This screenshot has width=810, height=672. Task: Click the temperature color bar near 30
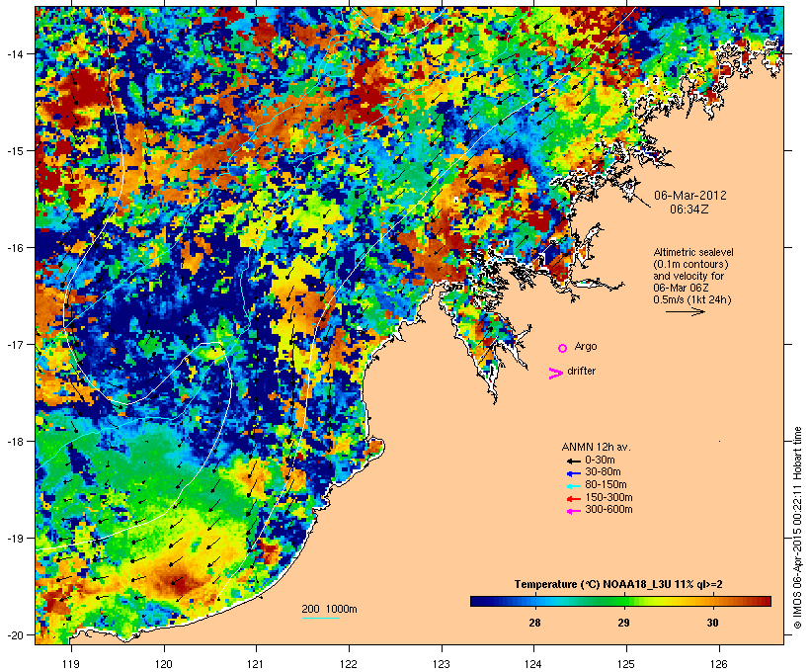coord(712,601)
